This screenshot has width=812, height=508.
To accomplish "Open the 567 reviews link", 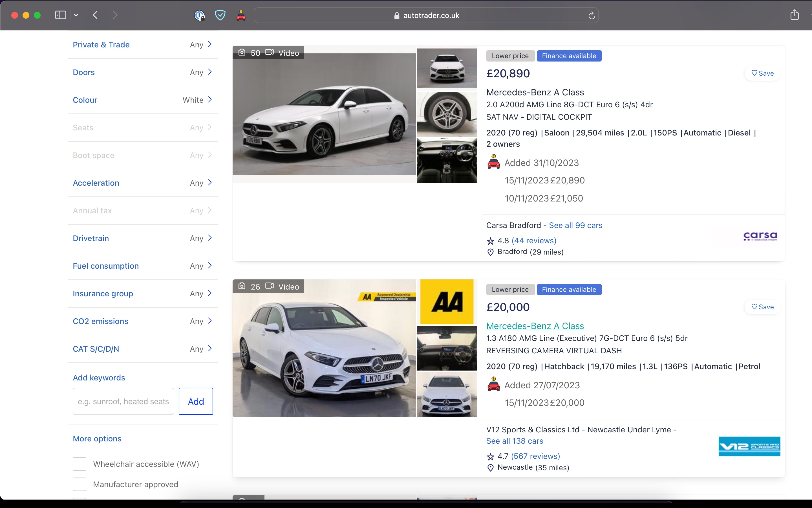I will (535, 456).
